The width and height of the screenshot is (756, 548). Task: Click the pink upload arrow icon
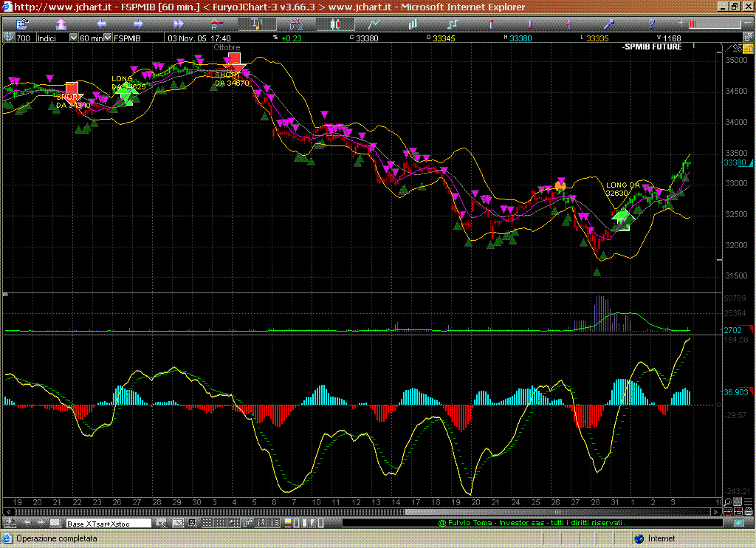[61, 24]
